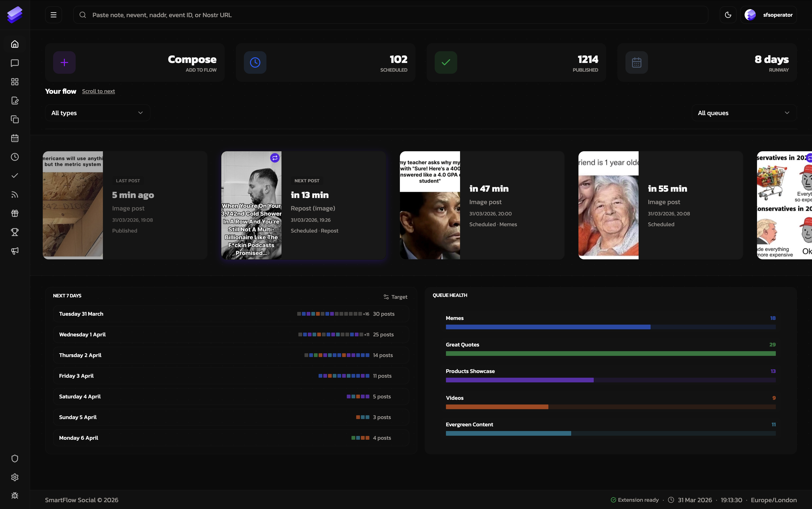The height and width of the screenshot is (509, 812).
Task: Open the hamburger navigation menu
Action: tap(54, 15)
